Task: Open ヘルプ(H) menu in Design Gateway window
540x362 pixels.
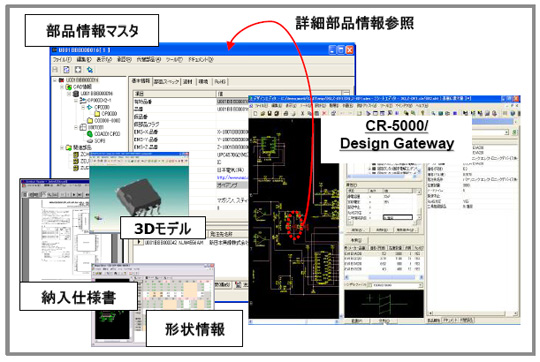Action: (x=422, y=105)
